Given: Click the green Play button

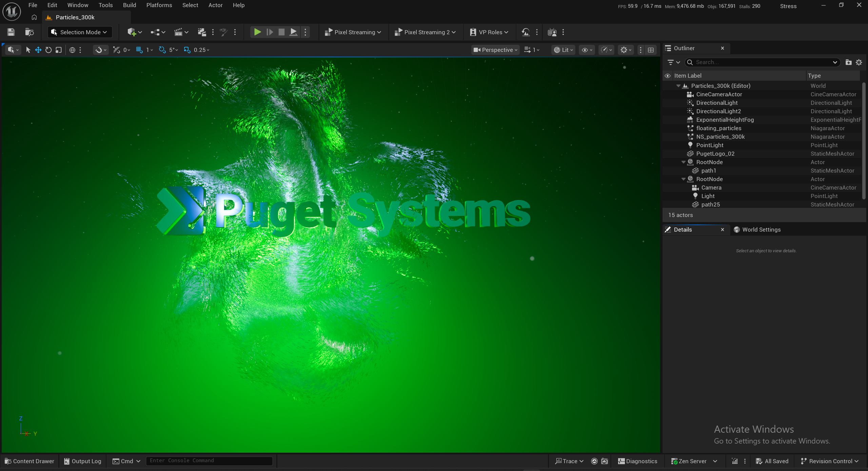Looking at the screenshot, I should point(257,32).
